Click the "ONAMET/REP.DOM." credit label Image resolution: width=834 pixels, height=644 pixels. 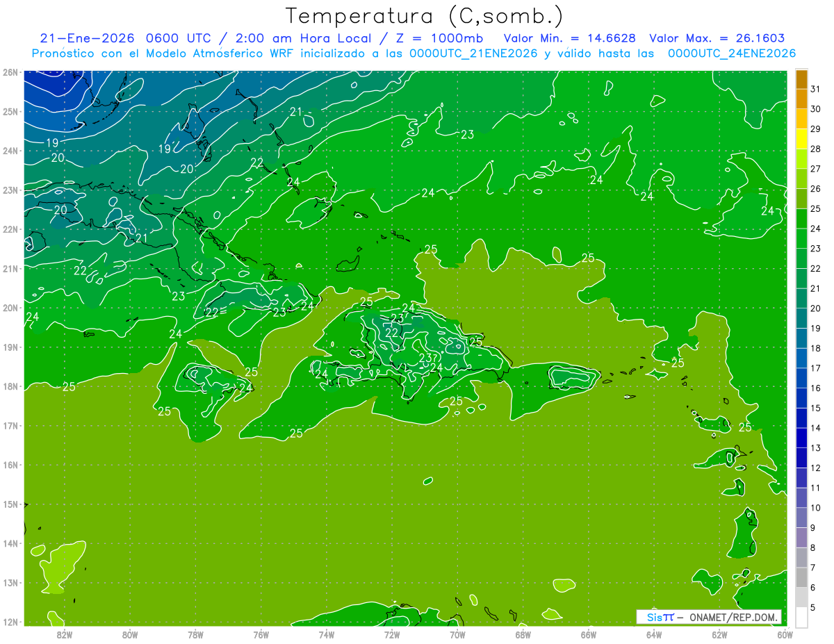coord(733,617)
